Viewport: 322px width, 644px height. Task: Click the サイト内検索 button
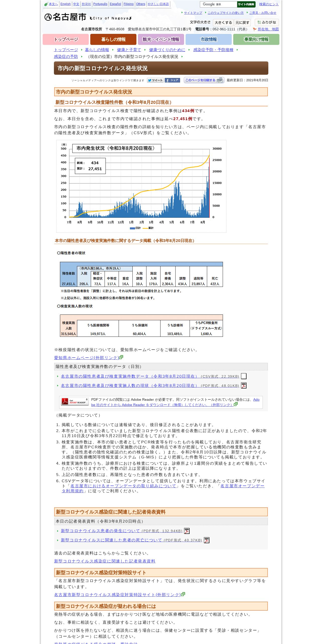246,4
